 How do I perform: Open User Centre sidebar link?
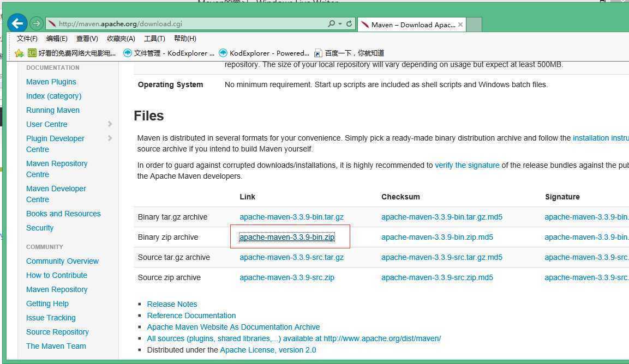tap(46, 124)
